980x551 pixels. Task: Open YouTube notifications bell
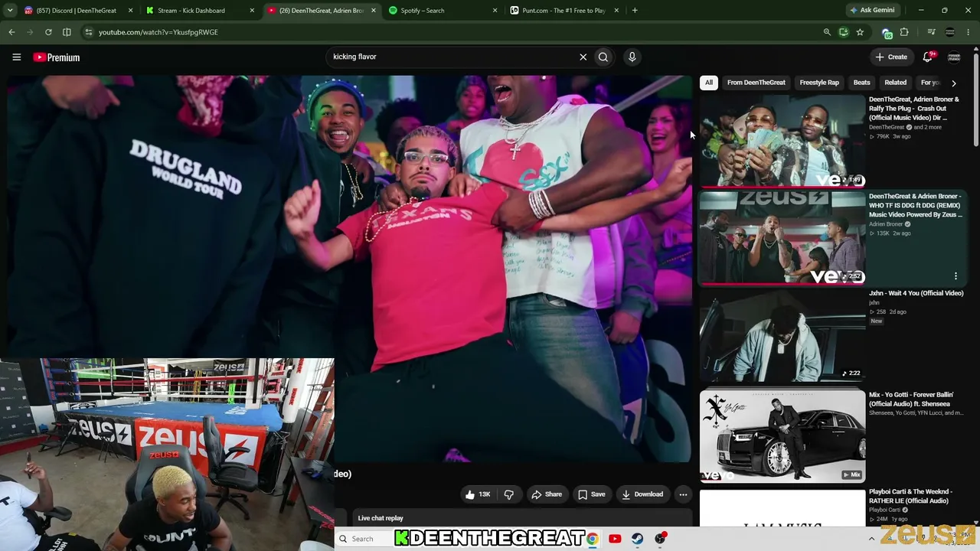[928, 57]
